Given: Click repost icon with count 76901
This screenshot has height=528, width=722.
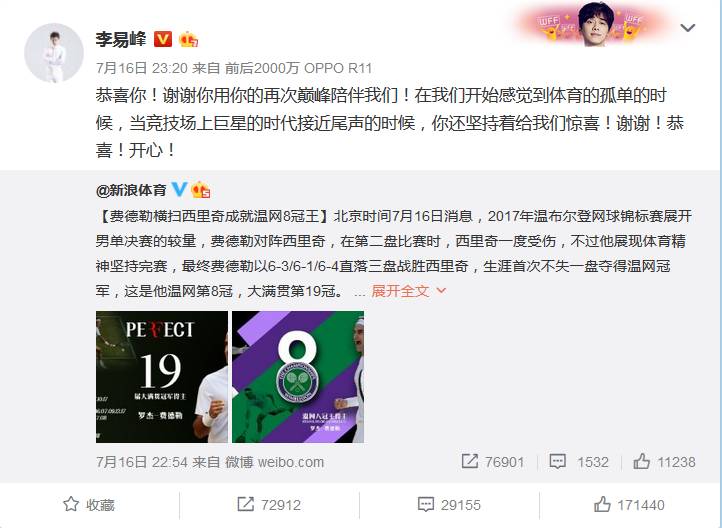Looking at the screenshot, I should coord(493,461).
